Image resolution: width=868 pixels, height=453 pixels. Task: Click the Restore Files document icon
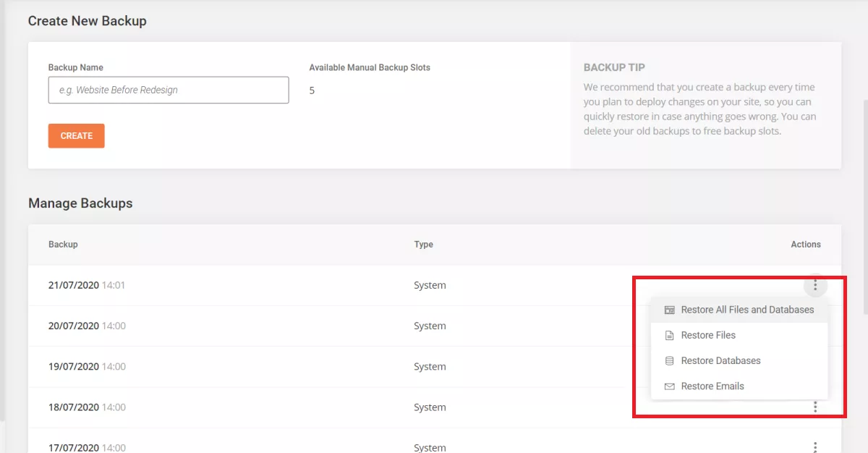669,335
